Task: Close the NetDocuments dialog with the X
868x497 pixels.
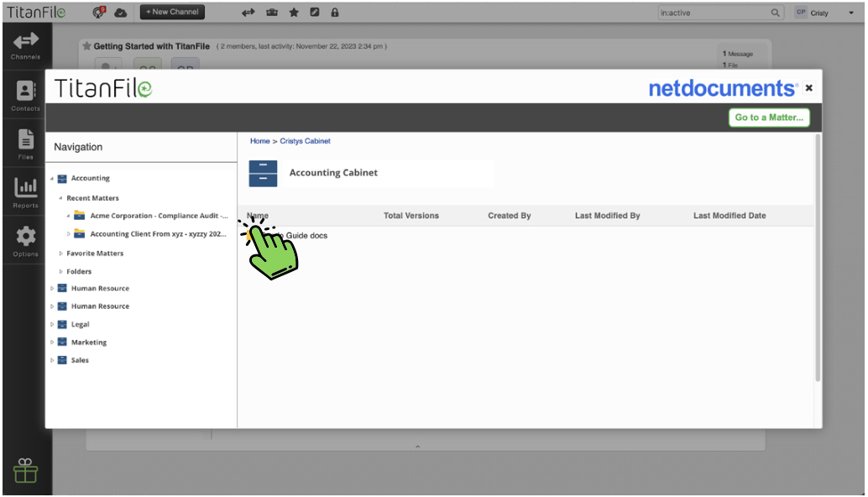Action: [x=808, y=88]
